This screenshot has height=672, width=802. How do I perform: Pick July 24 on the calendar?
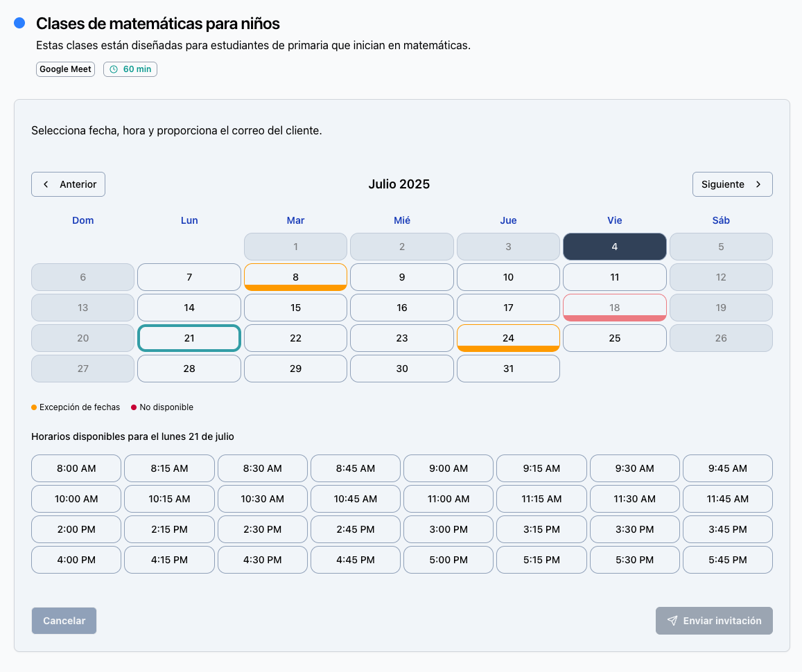[x=508, y=338]
